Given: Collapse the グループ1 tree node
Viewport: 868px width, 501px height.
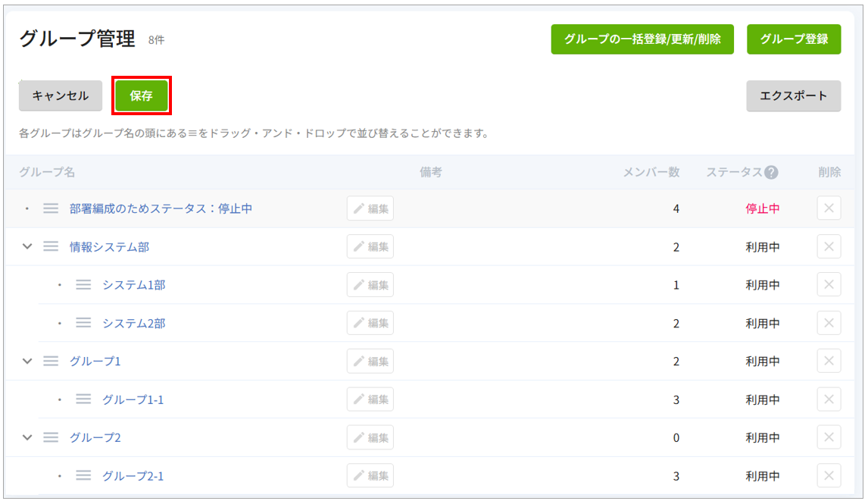Looking at the screenshot, I should click(28, 361).
